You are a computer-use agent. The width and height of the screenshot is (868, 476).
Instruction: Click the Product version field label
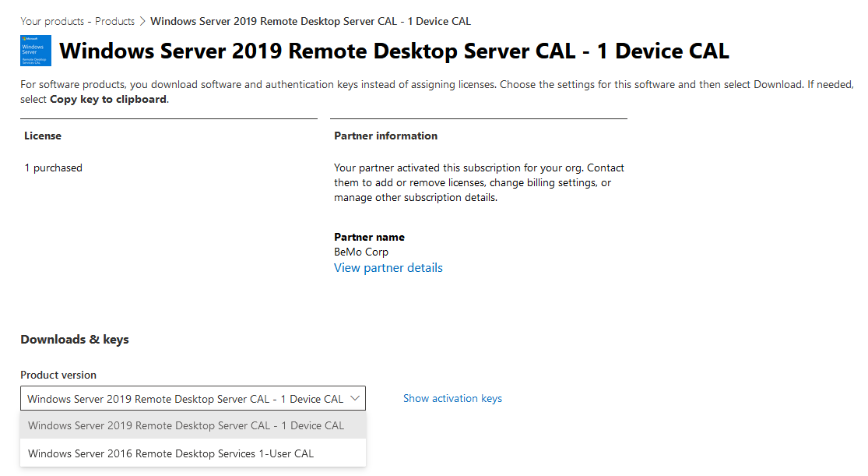click(x=58, y=375)
